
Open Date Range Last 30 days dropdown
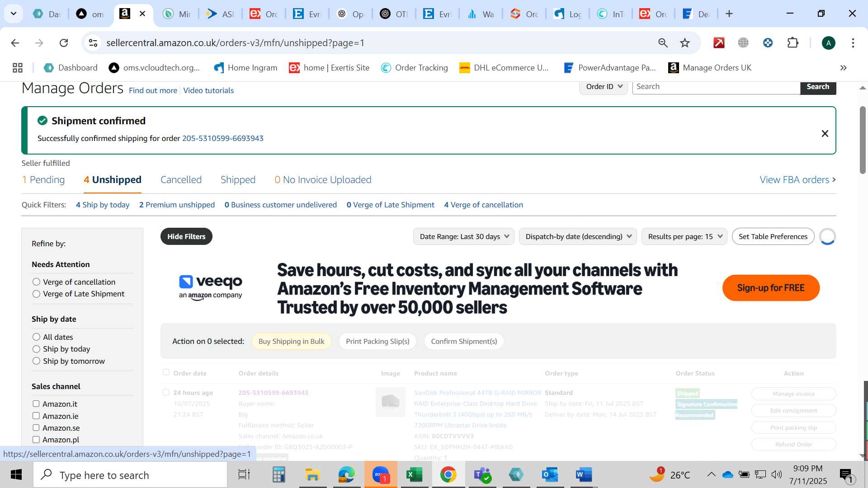click(464, 237)
